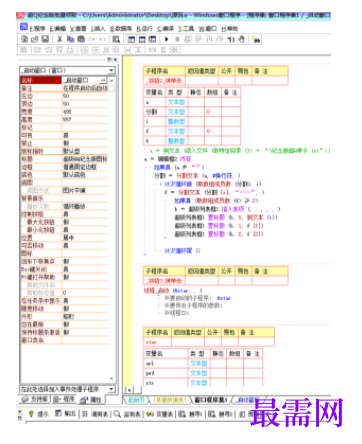Click the Stop square toolbar icon
This screenshot has width=362, height=444.
tap(177, 39)
